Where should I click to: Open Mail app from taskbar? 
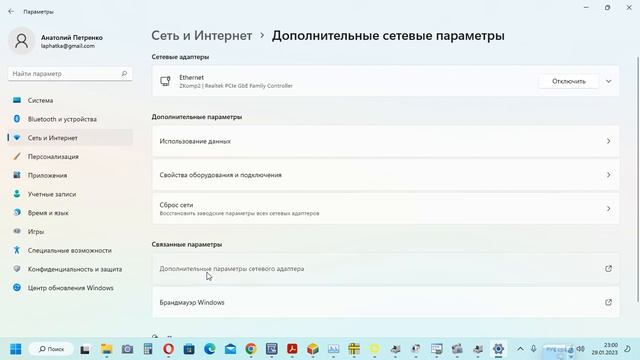point(230,349)
